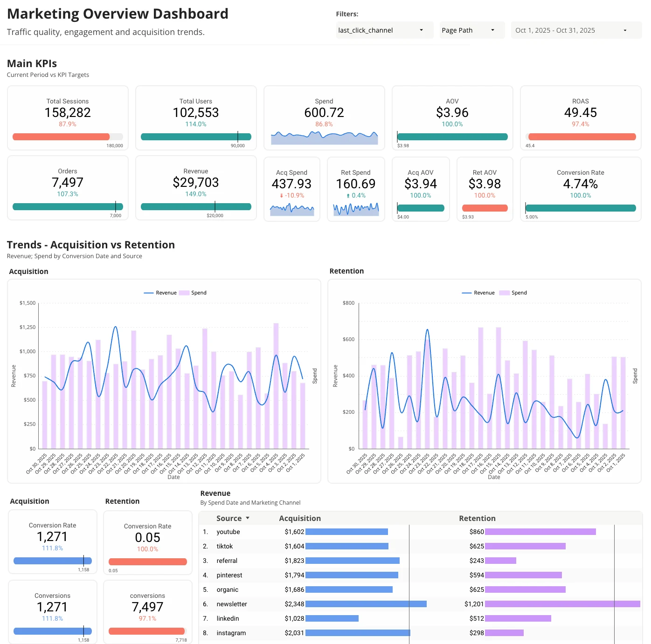
Task: Click the Trends - Acquisition vs Retention heading
Action: 91,245
